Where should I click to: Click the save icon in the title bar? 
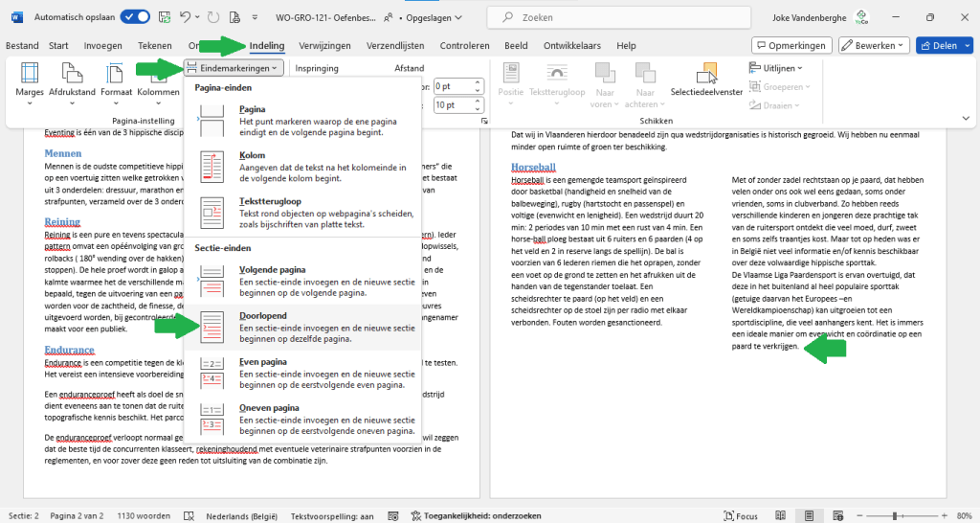click(x=165, y=17)
